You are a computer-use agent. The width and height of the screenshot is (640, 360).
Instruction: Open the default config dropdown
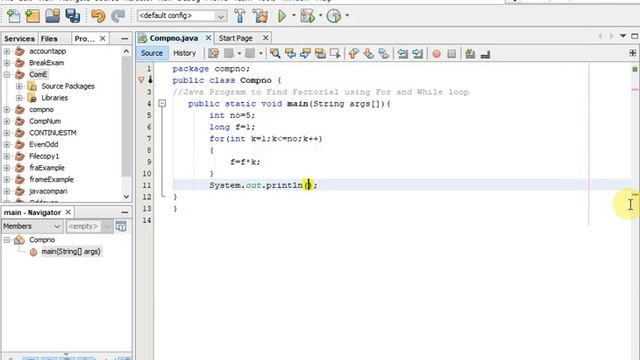(x=182, y=16)
